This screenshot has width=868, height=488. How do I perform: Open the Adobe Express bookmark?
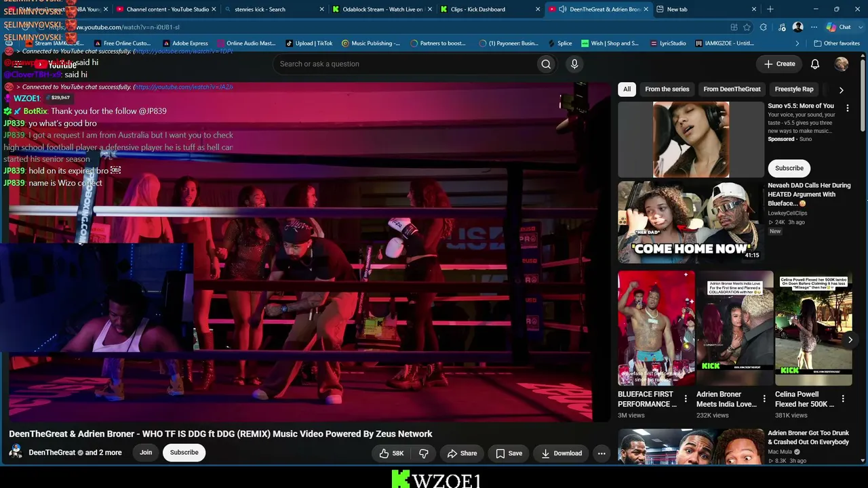(184, 43)
